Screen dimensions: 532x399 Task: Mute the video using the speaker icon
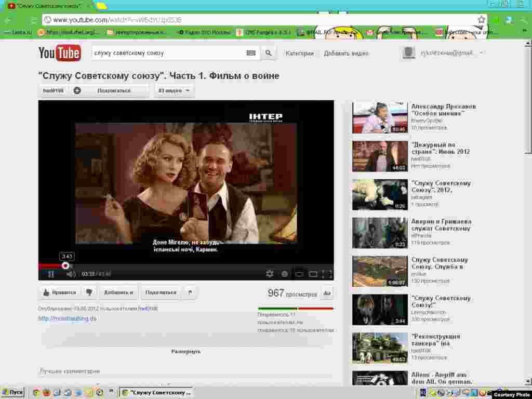click(71, 274)
